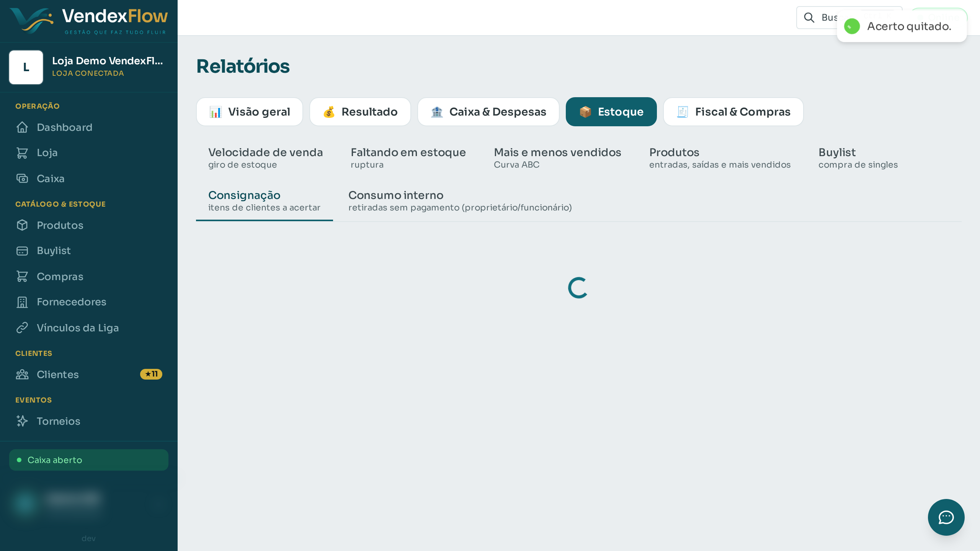980x551 pixels.
Task: Open Torneios in the sidebar
Action: point(89,421)
